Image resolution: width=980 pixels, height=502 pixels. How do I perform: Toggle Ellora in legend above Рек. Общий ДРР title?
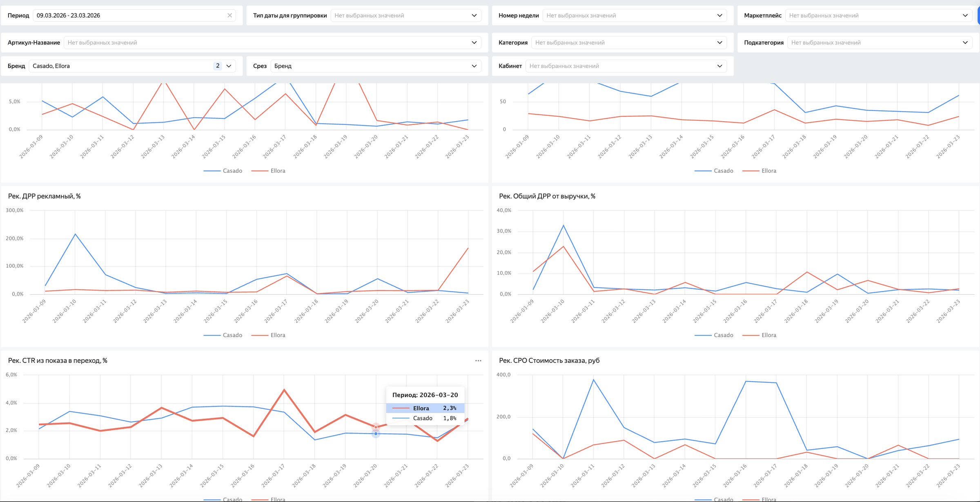coord(759,171)
